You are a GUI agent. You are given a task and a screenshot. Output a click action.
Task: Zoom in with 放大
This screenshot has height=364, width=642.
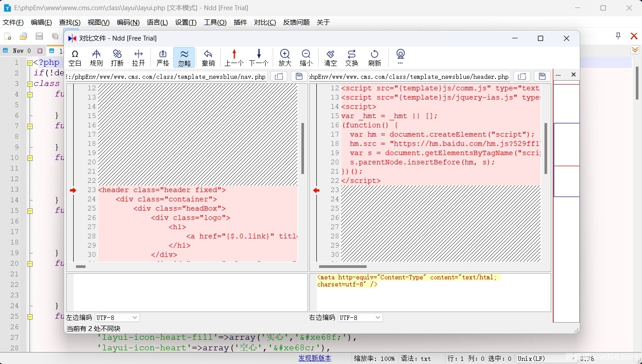click(285, 58)
